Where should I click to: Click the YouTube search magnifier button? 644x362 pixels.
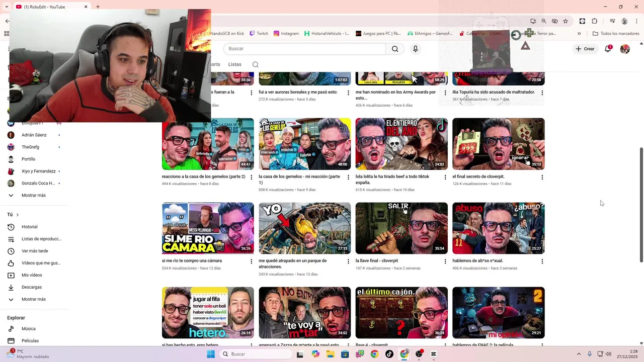coord(395,49)
